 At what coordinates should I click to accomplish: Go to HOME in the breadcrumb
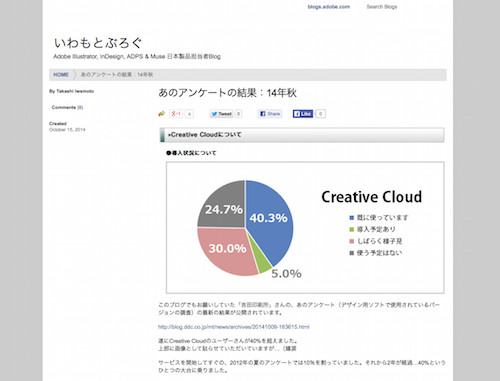click(x=61, y=75)
